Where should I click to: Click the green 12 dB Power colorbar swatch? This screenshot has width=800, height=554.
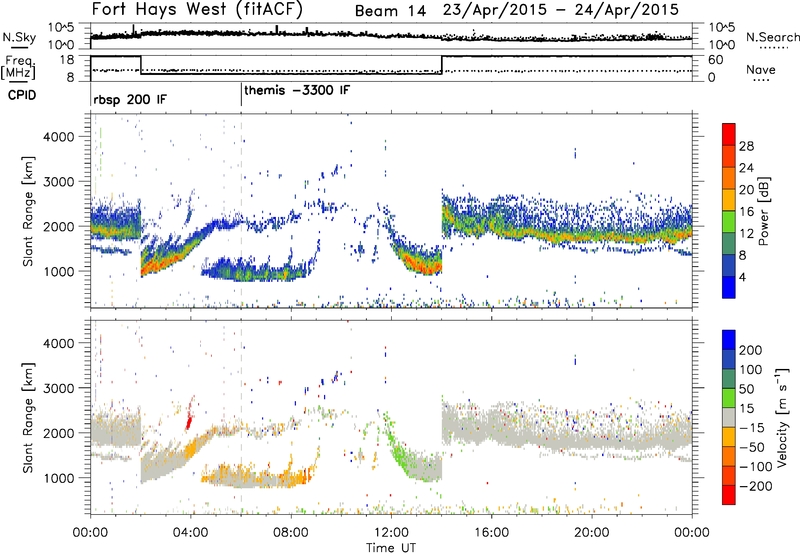click(729, 221)
